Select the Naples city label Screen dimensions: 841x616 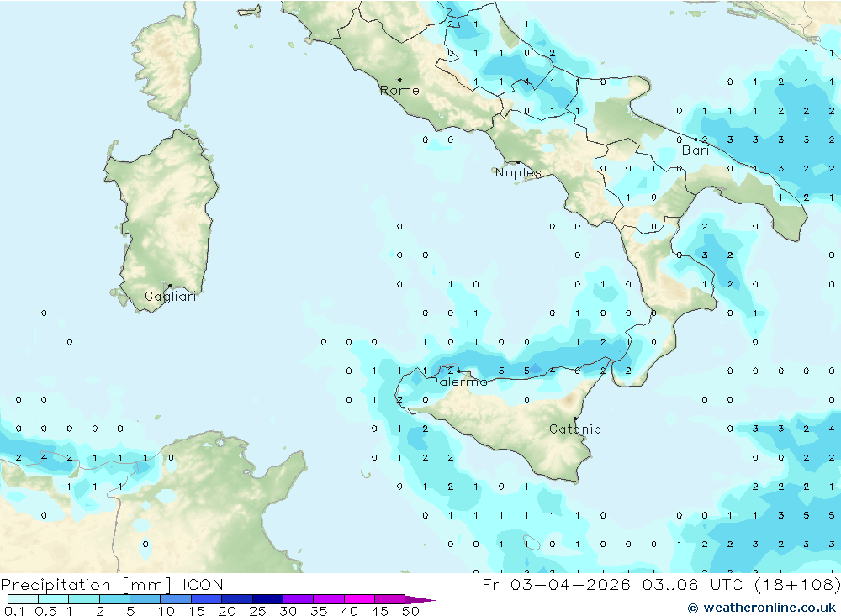[x=518, y=172]
